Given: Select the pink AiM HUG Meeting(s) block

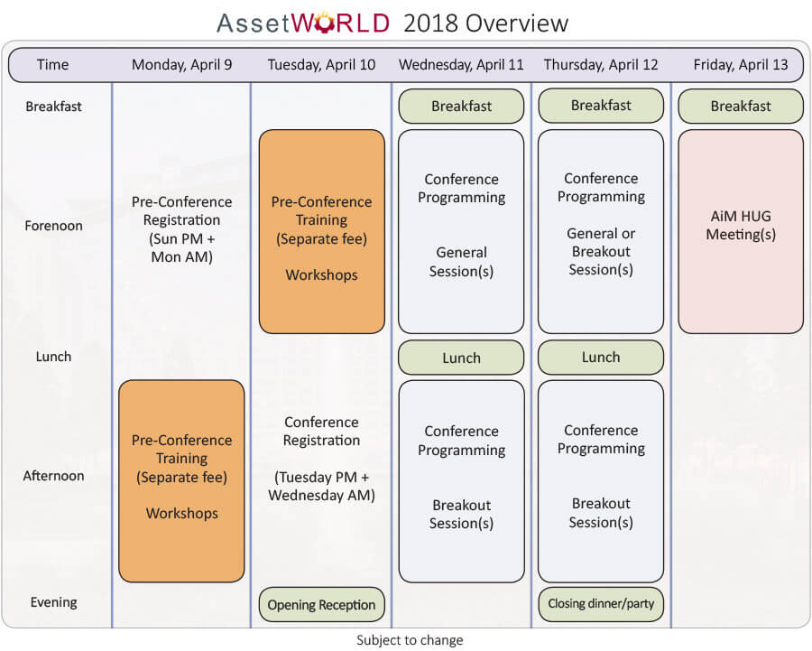Looking at the screenshot, I should pos(741,232).
